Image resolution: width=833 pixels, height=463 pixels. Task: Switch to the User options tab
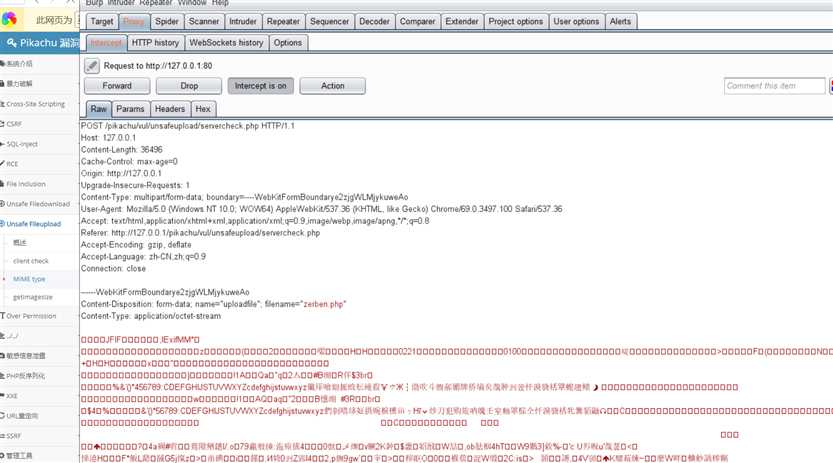[576, 21]
